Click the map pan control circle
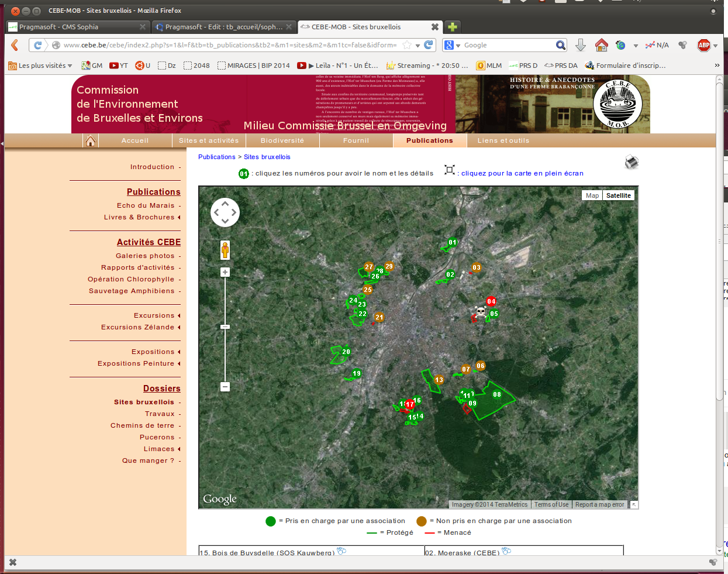The width and height of the screenshot is (728, 574). tap(225, 212)
